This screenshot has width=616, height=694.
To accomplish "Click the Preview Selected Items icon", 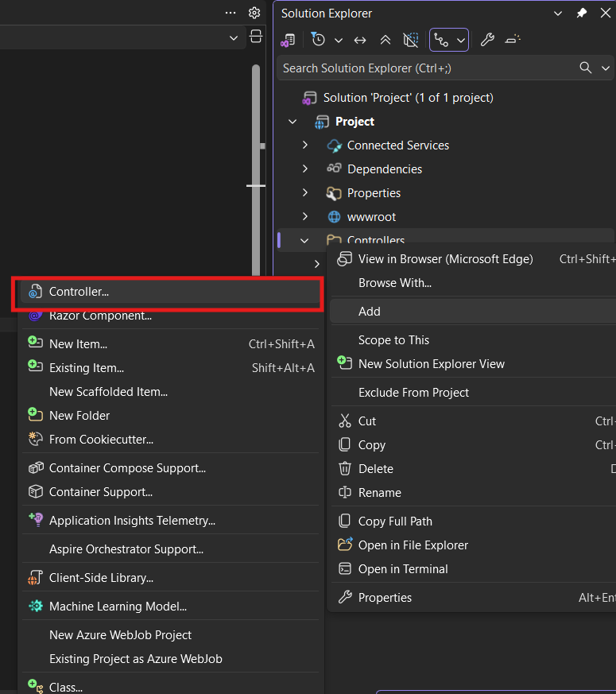I will coord(513,40).
